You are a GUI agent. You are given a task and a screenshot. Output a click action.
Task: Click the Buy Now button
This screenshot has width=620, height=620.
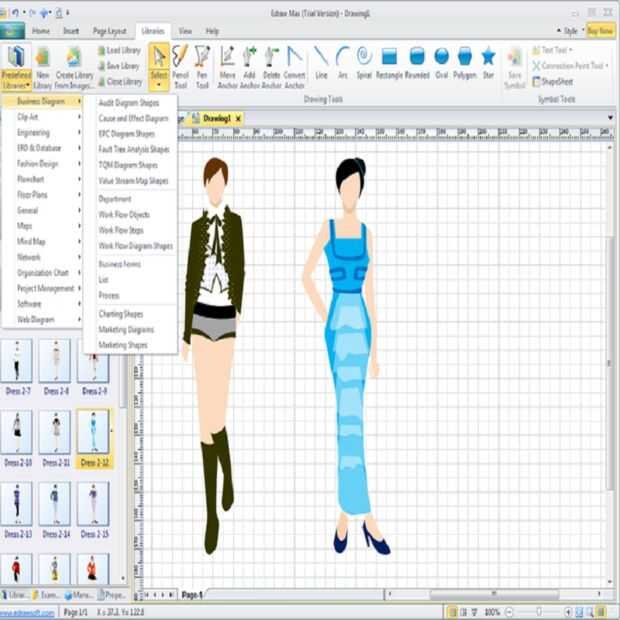point(600,31)
